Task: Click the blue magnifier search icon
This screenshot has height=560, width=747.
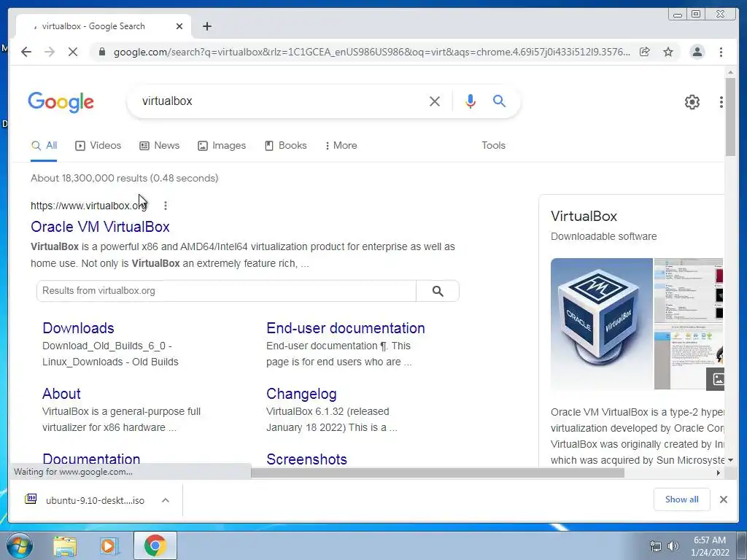Action: [x=499, y=101]
